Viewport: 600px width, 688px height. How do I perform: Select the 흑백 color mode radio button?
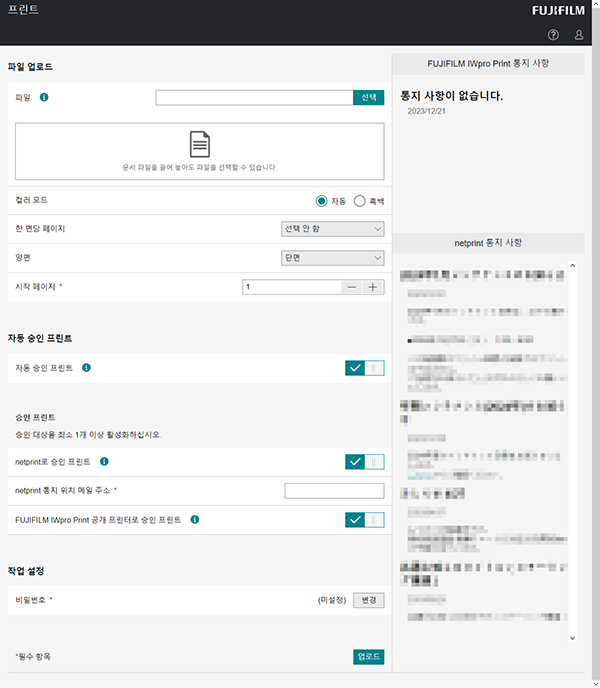[360, 201]
